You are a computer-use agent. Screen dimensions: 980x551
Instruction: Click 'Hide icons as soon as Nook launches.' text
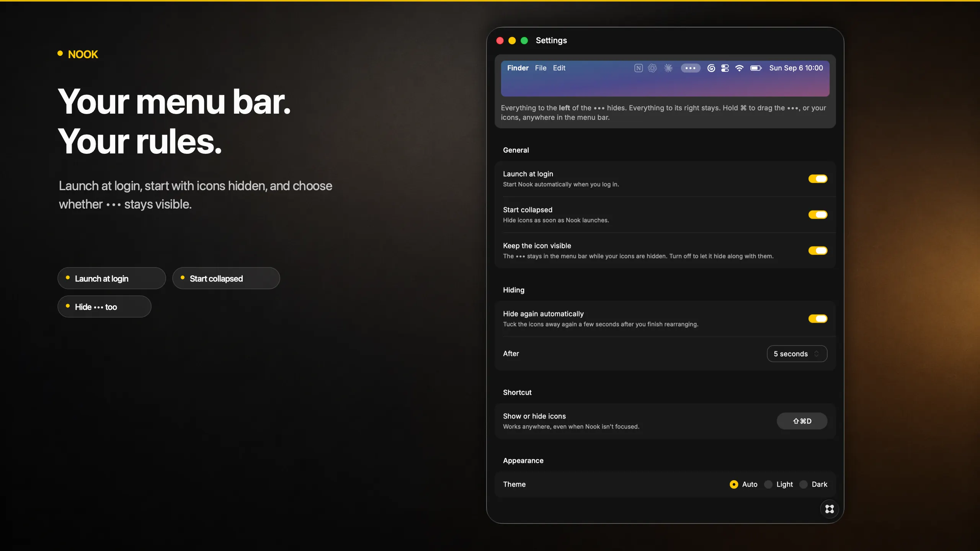coord(556,220)
